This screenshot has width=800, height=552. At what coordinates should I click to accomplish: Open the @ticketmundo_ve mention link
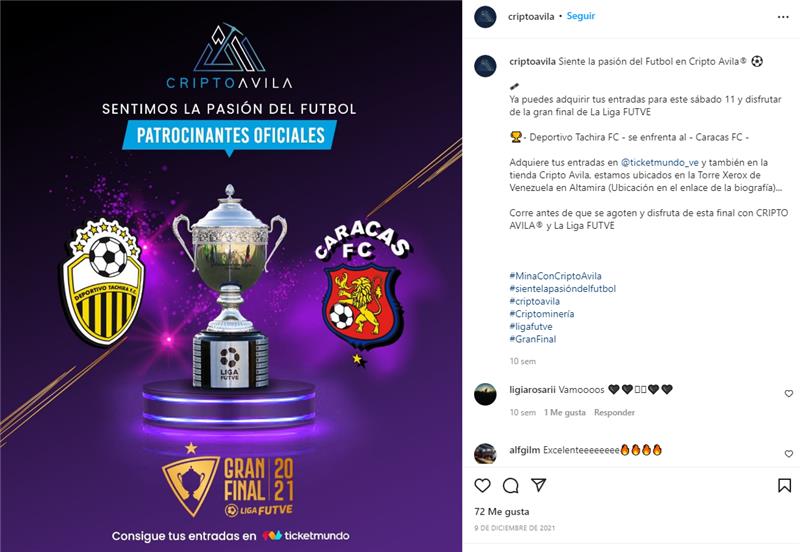point(659,162)
